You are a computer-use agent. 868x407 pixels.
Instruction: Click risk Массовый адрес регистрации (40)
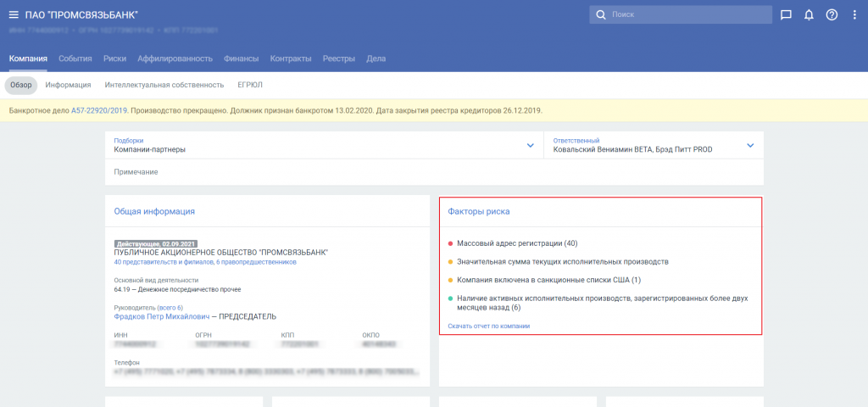point(517,243)
